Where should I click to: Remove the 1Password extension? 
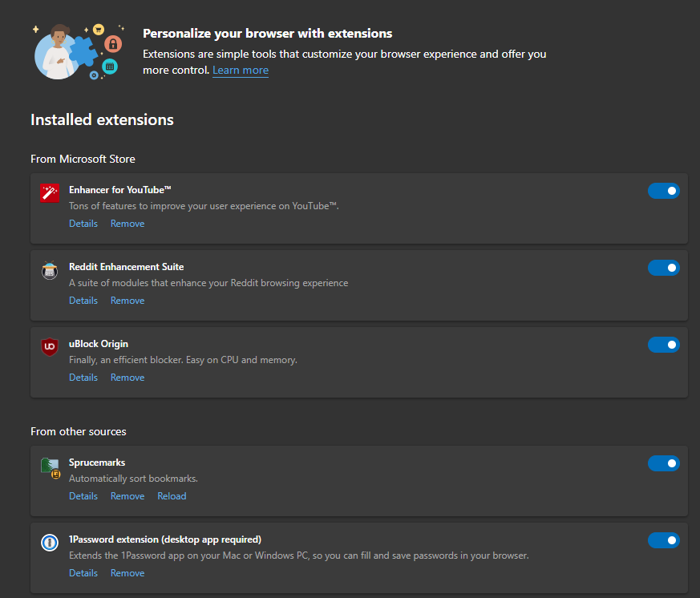(x=127, y=573)
